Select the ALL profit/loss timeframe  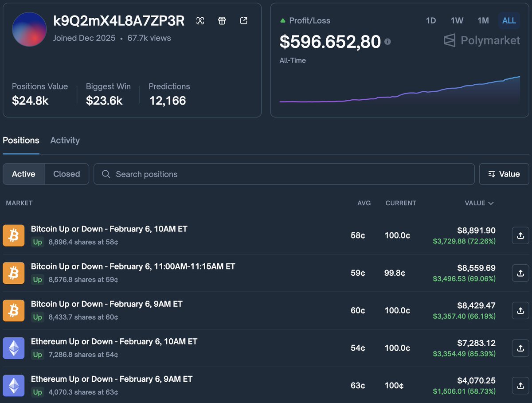point(509,21)
